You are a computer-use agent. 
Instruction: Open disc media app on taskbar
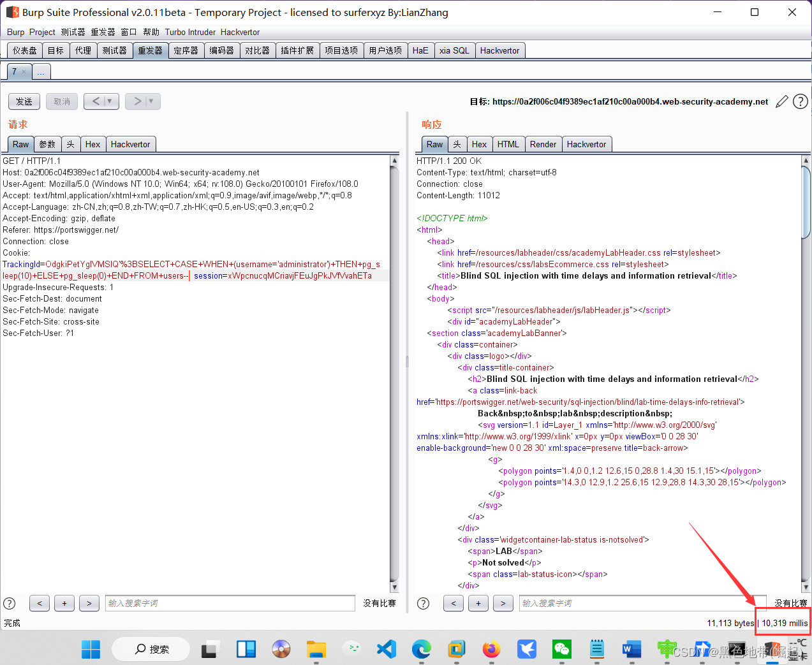click(x=281, y=649)
